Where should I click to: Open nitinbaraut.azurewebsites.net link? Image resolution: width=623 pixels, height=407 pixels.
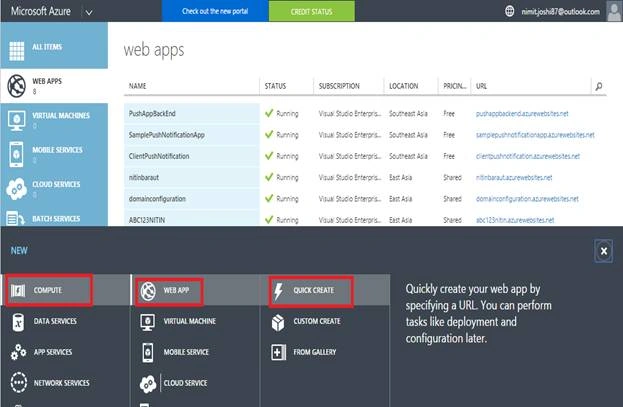[514, 178]
